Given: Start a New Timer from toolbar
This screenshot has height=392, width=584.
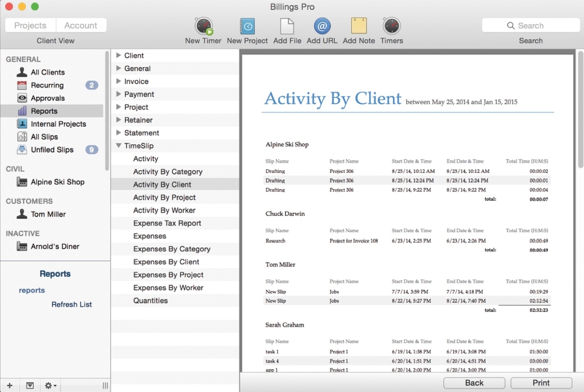Looking at the screenshot, I should point(204,26).
